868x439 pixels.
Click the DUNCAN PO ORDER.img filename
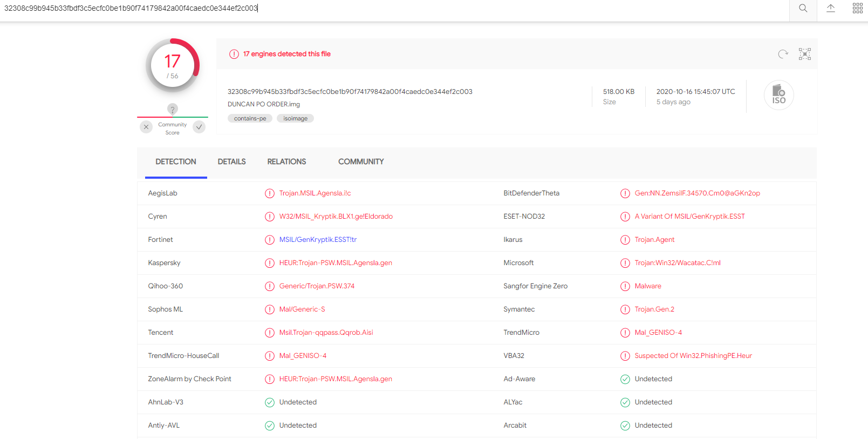click(264, 104)
